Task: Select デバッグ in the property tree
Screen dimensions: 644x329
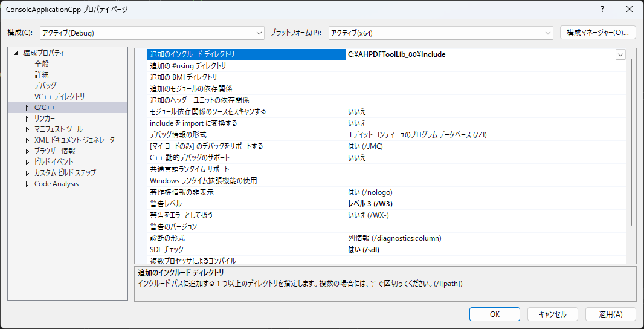Action: (x=45, y=86)
